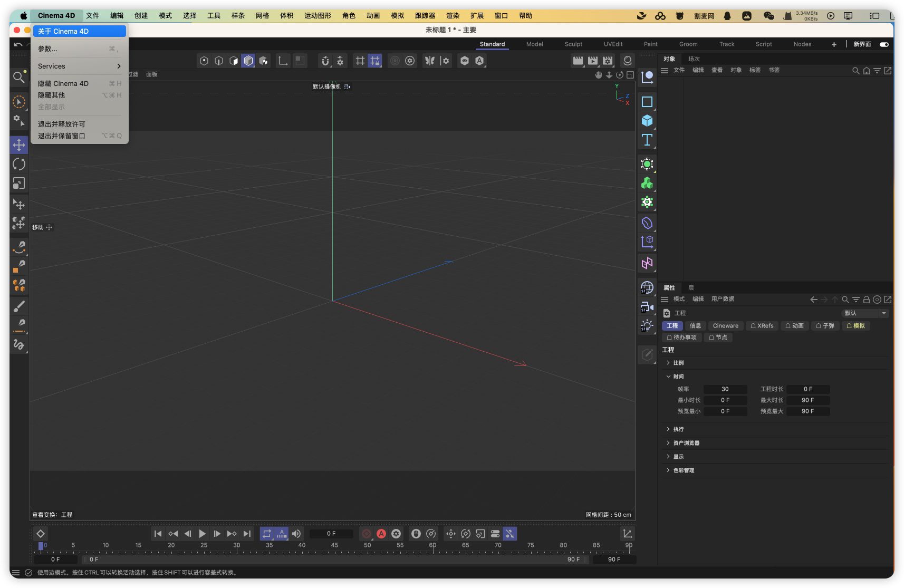This screenshot has width=904, height=588.
Task: Open the Services submenu
Action: point(79,66)
